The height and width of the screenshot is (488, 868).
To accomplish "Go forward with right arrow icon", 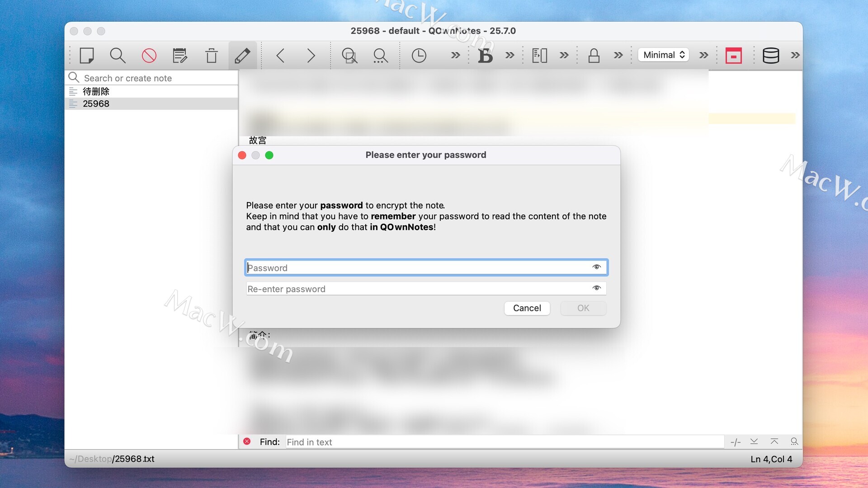I will pos(311,56).
